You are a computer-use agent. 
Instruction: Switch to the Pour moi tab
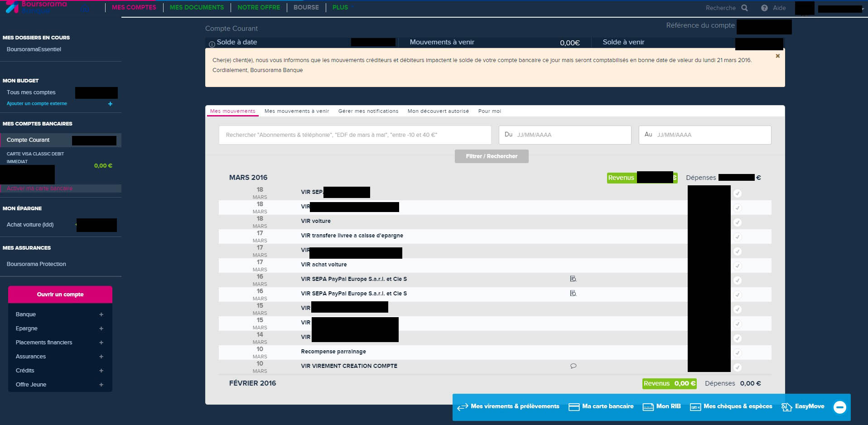pos(490,111)
